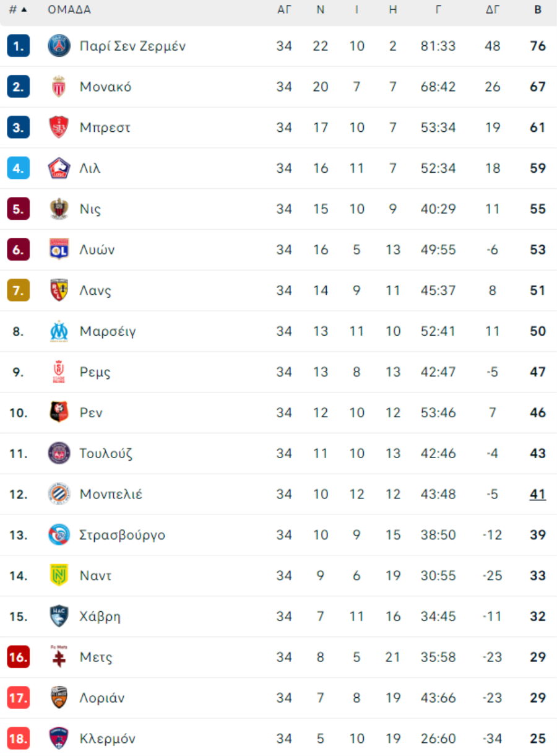Select the Lille team crest
This screenshot has width=557, height=756.
(x=59, y=168)
